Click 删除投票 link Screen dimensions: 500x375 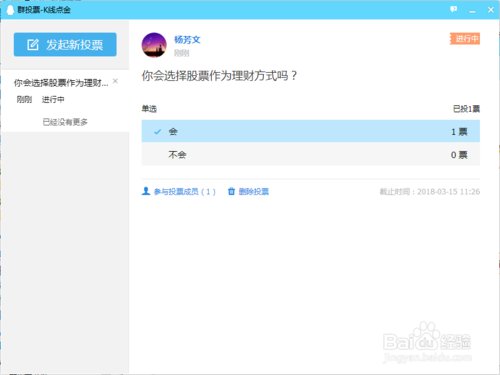(x=254, y=191)
